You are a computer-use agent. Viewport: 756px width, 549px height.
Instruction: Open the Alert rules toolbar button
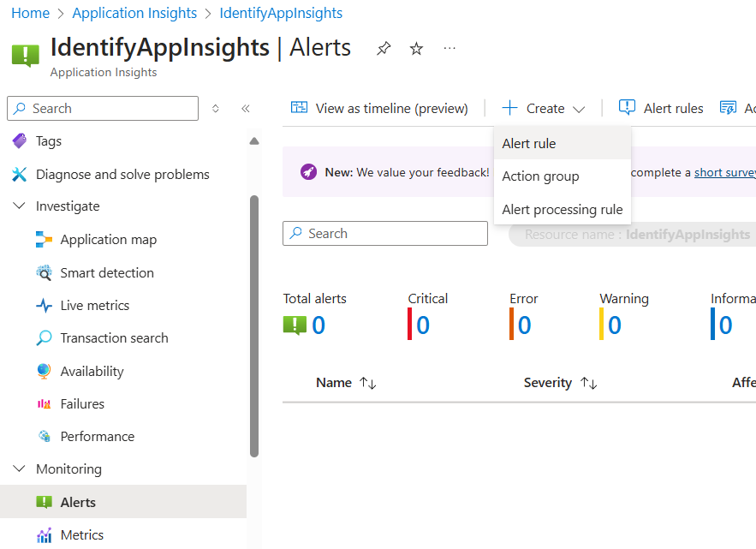[661, 108]
